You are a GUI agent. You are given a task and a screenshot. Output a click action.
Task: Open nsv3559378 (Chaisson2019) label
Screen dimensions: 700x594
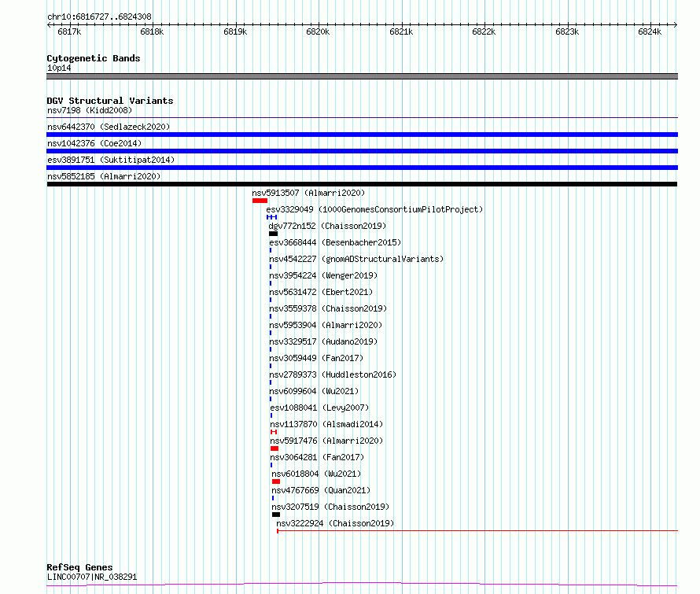click(x=328, y=308)
